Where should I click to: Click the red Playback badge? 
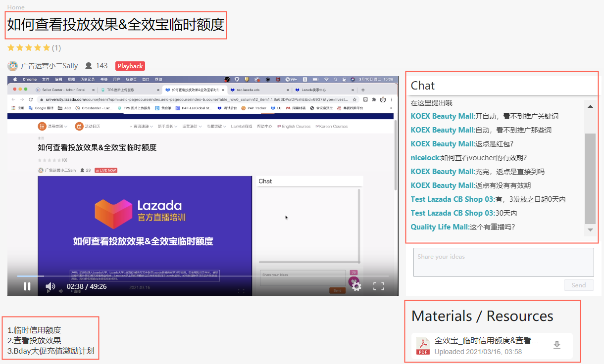tap(130, 66)
